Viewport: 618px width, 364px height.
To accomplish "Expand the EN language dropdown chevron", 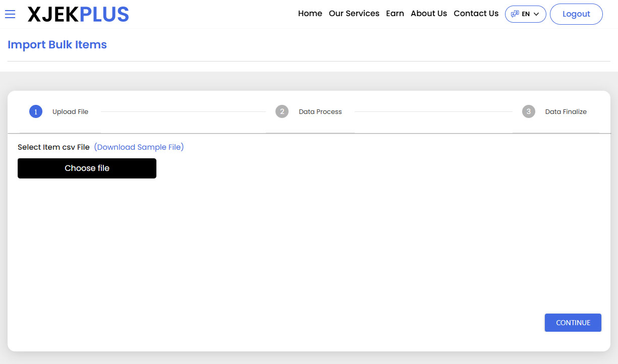I will pyautogui.click(x=536, y=14).
